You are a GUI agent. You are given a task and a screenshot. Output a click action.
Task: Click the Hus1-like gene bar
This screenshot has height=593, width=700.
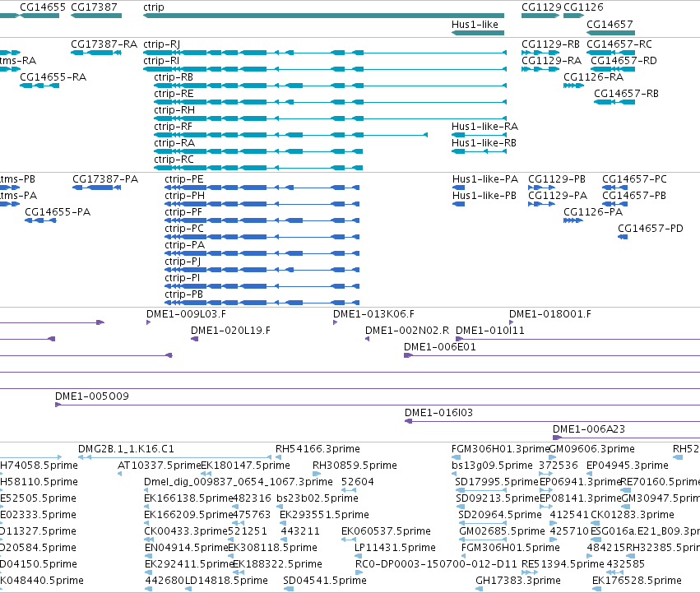[x=478, y=33]
